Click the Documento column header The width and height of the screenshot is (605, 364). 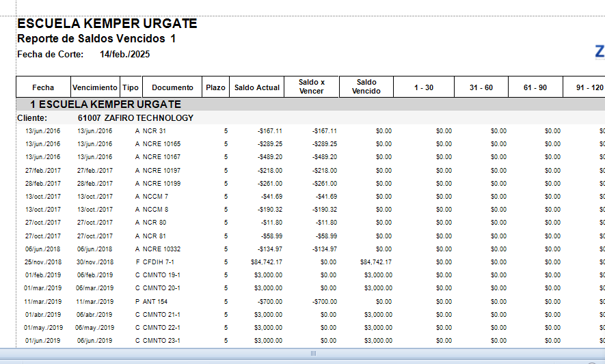click(172, 87)
